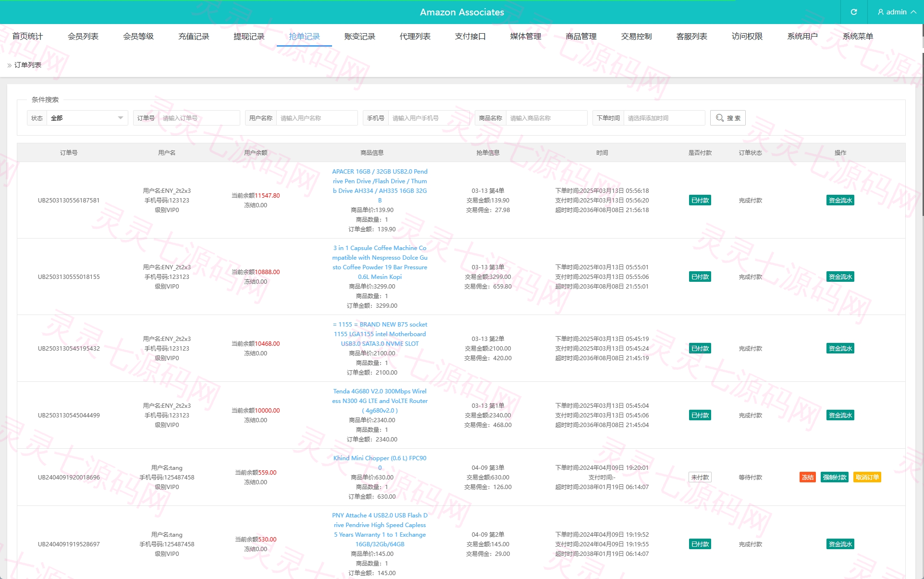Go to 充值记录 tab
The image size is (924, 579).
pyautogui.click(x=194, y=36)
